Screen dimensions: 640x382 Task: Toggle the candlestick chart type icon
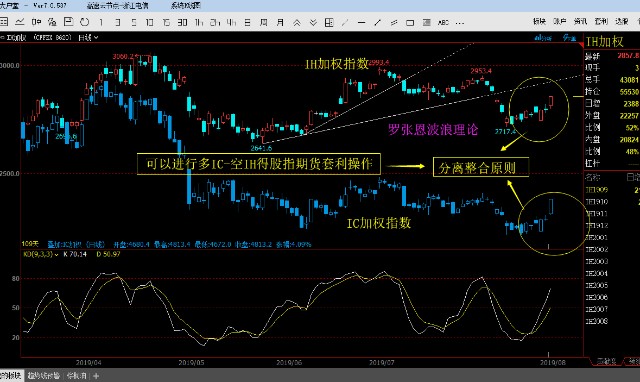click(36, 22)
